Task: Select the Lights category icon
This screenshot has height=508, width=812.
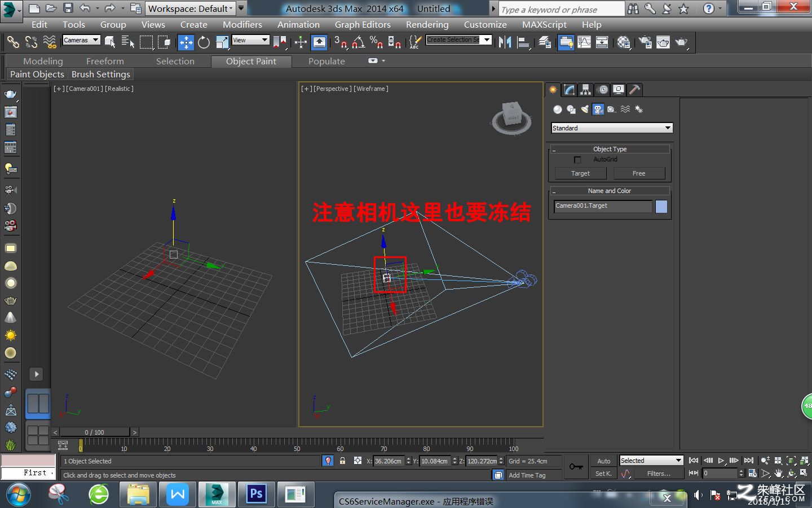Action: point(585,110)
